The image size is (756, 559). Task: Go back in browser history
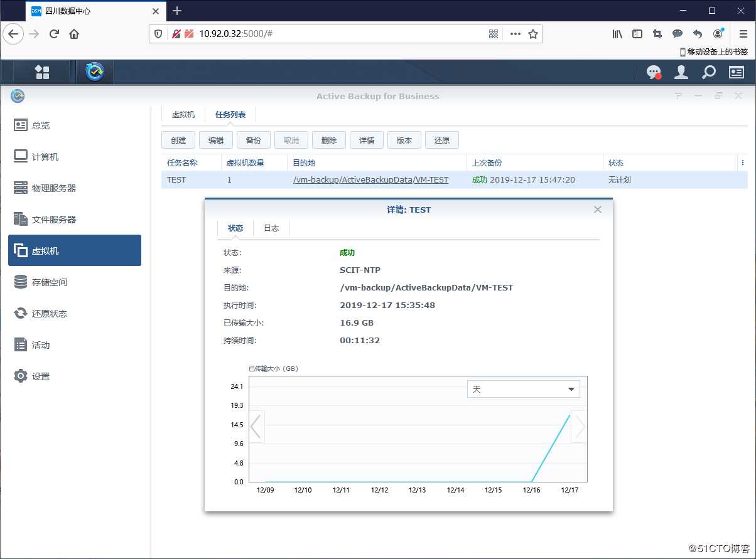(13, 34)
